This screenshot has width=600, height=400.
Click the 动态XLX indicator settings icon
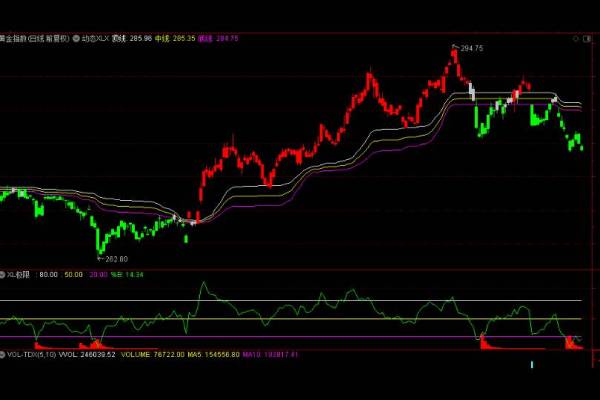[x=77, y=38]
